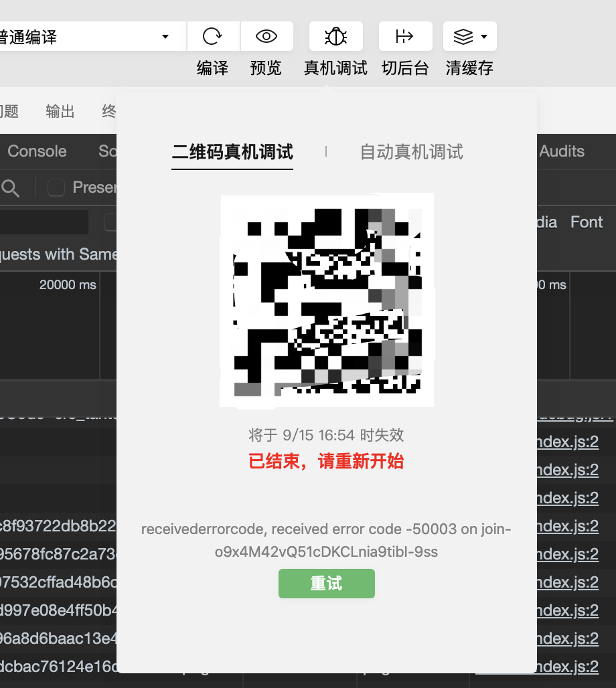Click the green 重试 retry button
The width and height of the screenshot is (616, 688).
(327, 584)
